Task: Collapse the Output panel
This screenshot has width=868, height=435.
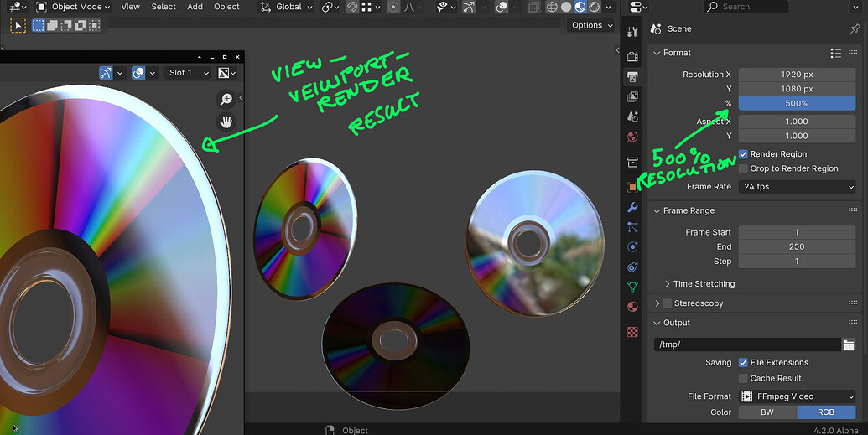Action: [672, 323]
